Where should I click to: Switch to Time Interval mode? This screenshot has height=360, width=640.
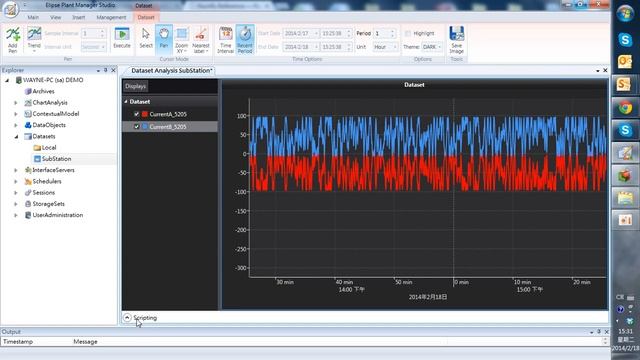pos(225,40)
